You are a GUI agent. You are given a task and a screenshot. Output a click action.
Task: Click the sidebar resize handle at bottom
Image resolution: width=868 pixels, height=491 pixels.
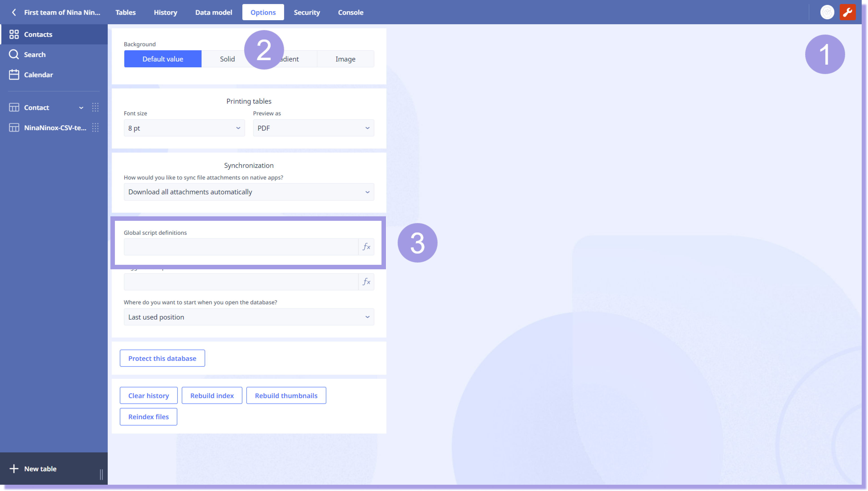(101, 474)
